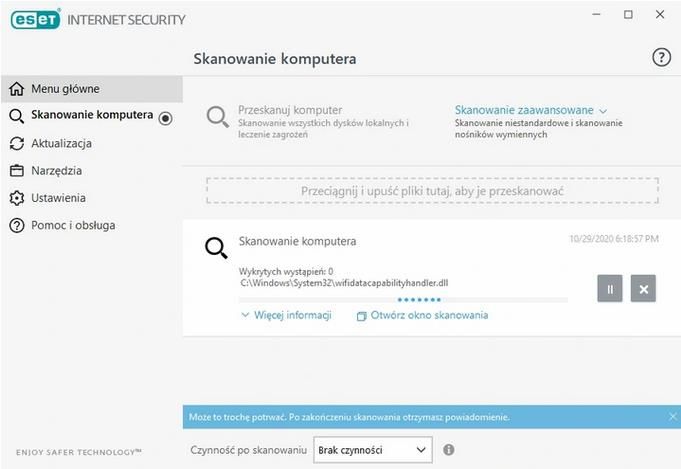Click magnifier icon for Przeskanuj komputer
This screenshot has height=469, width=681.
(x=218, y=117)
